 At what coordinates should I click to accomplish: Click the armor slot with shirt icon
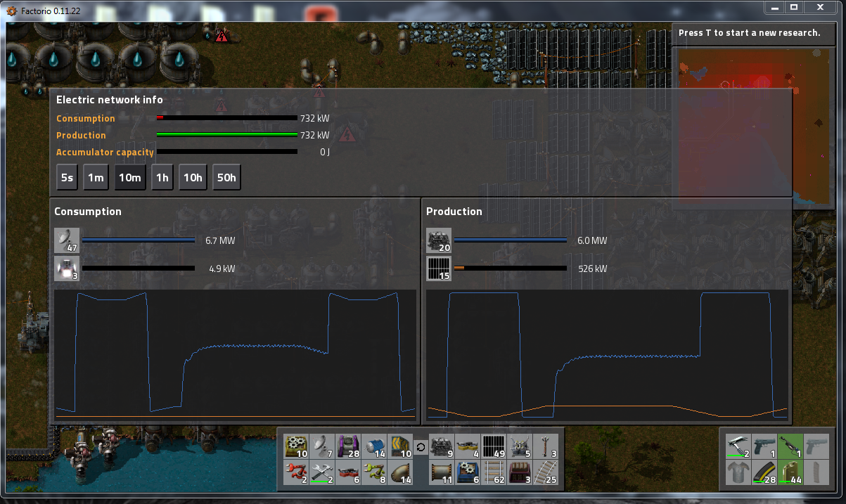point(738,472)
